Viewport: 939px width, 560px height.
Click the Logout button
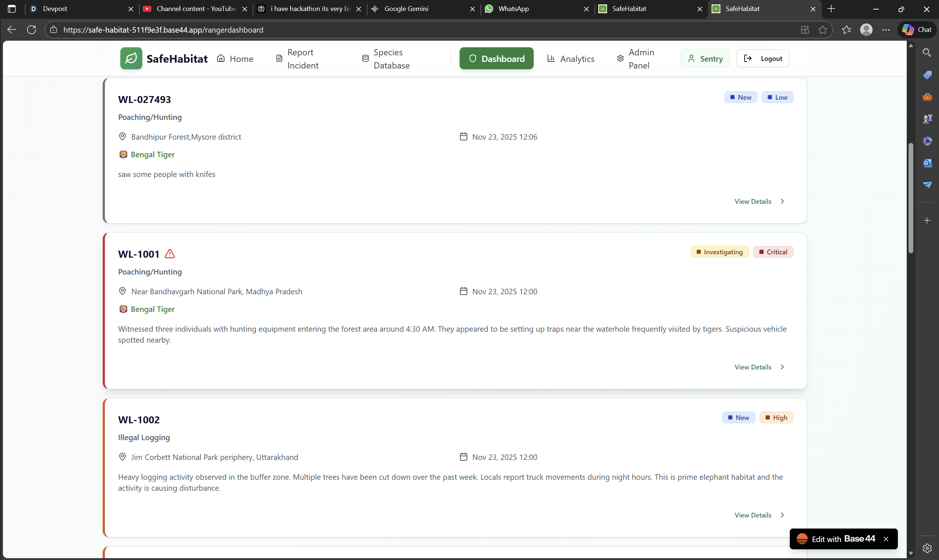point(763,59)
